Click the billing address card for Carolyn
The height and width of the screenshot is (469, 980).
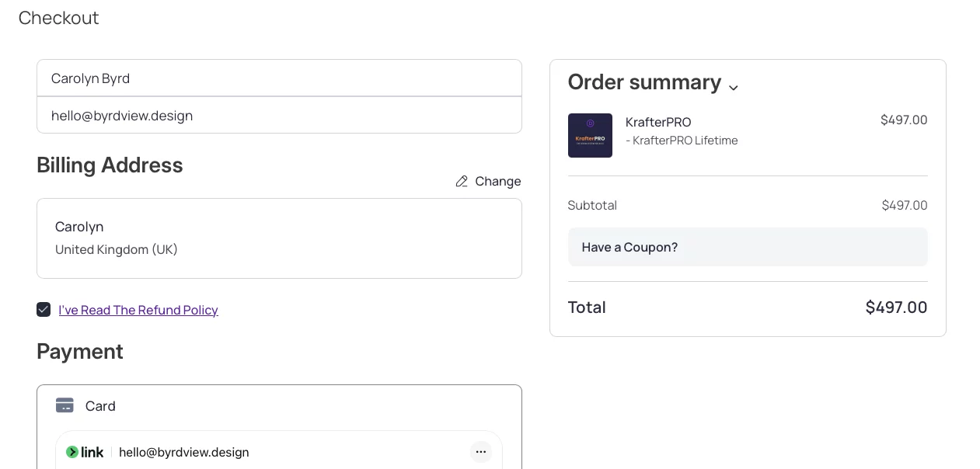click(x=279, y=238)
